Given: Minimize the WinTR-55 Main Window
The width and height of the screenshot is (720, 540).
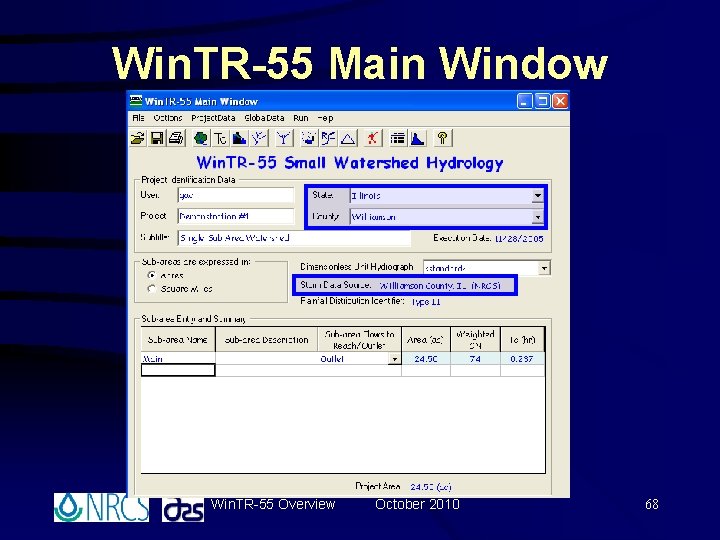Looking at the screenshot, I should click(524, 101).
